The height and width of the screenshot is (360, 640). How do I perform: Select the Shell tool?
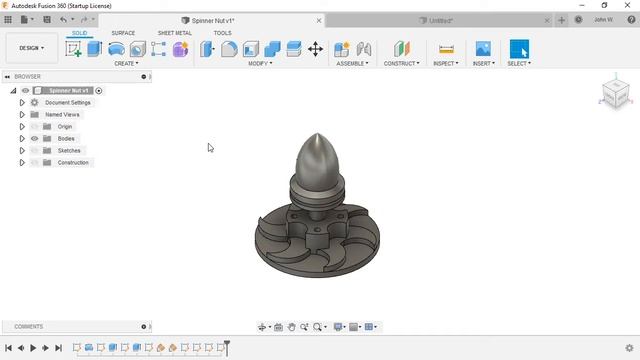(251, 49)
